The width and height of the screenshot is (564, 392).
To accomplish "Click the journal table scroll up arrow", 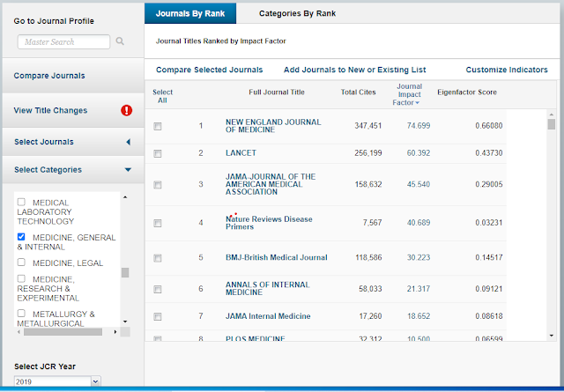I will point(552,115).
